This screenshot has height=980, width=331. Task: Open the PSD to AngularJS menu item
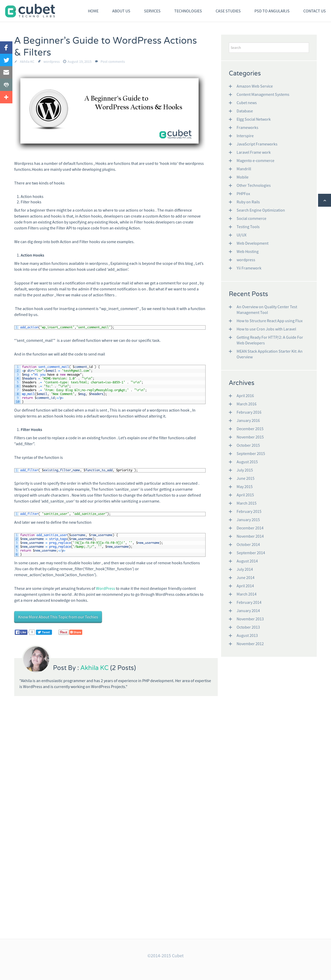tap(272, 11)
